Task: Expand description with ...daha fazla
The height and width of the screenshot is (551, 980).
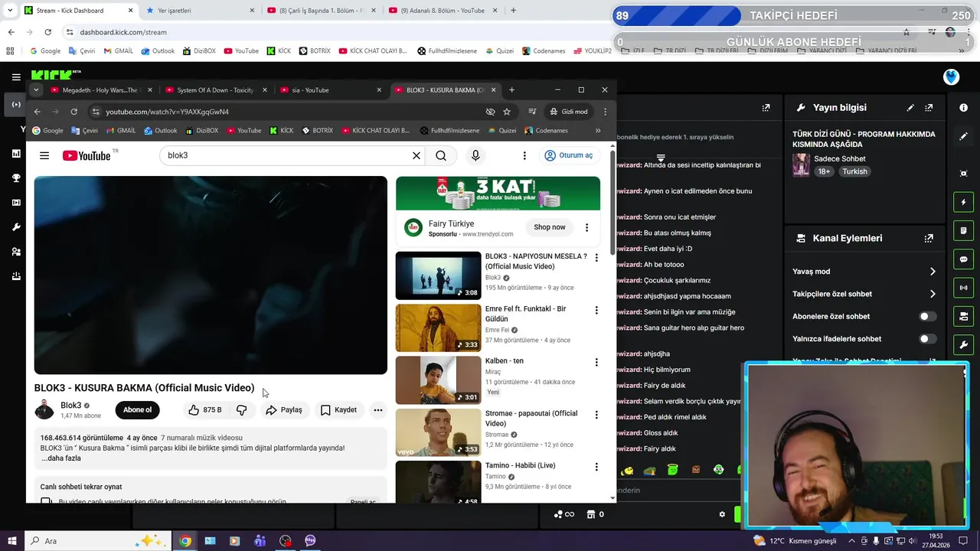Action: click(61, 458)
